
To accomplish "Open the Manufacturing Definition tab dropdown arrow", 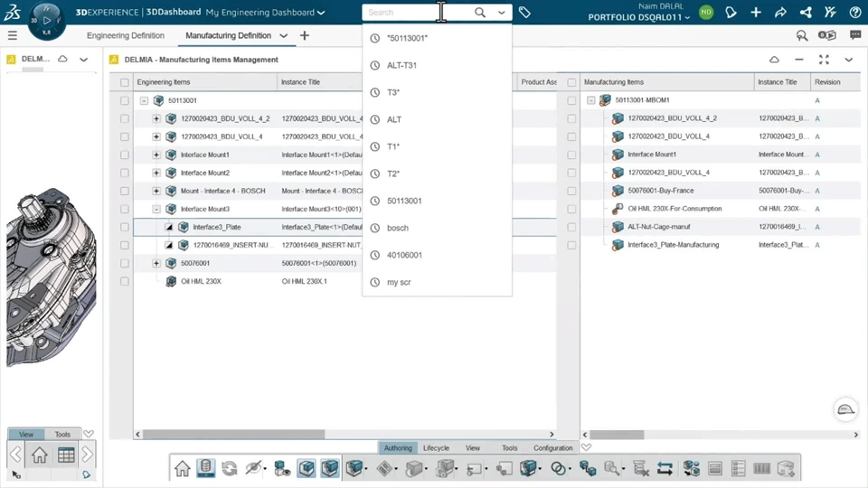I will (283, 35).
